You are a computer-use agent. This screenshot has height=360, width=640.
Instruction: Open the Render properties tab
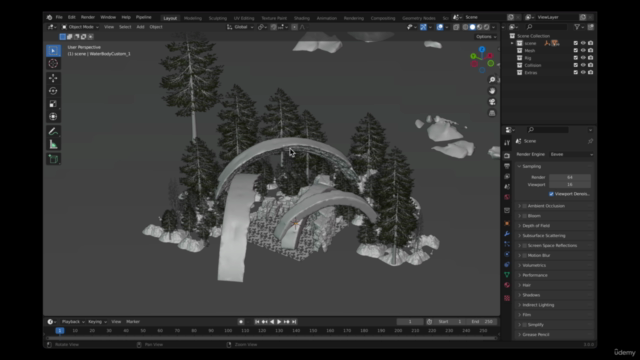click(507, 156)
